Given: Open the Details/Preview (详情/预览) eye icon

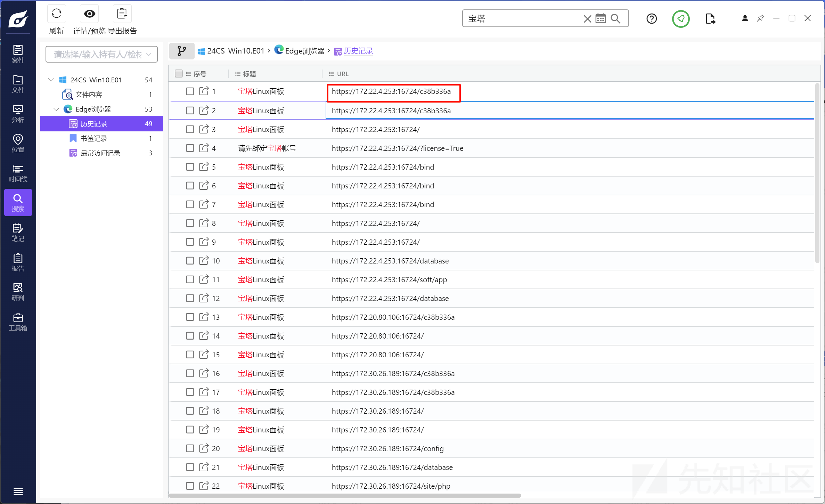Looking at the screenshot, I should point(89,14).
